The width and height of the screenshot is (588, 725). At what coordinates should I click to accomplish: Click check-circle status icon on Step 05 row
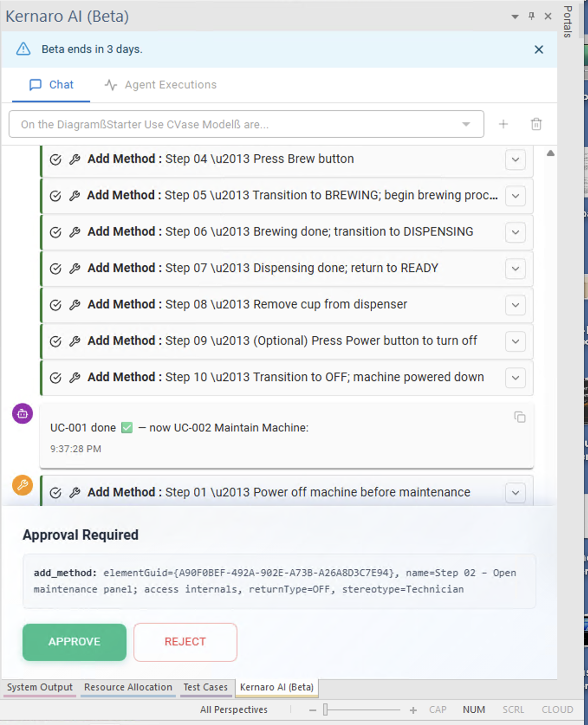(56, 196)
